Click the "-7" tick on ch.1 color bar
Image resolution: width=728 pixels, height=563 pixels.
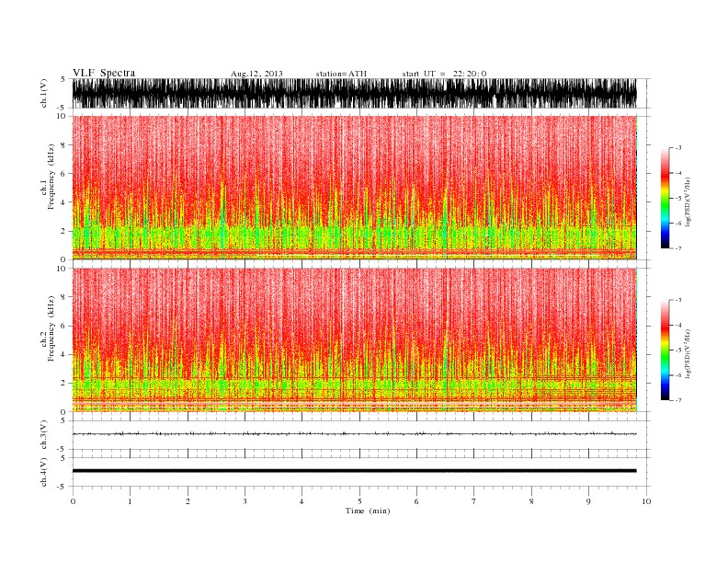tap(678, 248)
